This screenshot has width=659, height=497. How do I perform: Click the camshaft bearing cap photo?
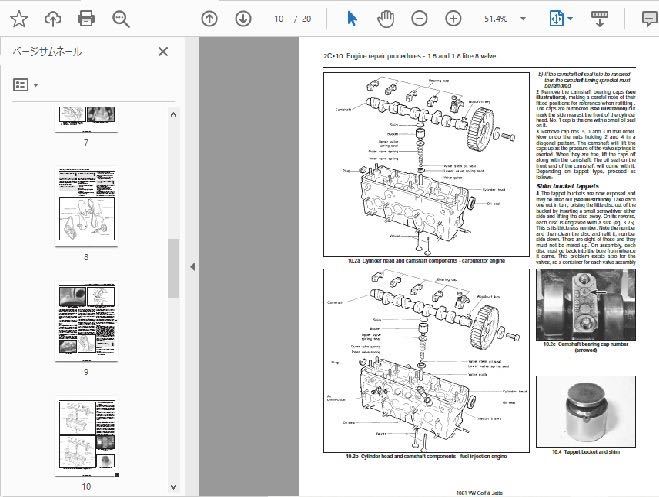click(586, 305)
